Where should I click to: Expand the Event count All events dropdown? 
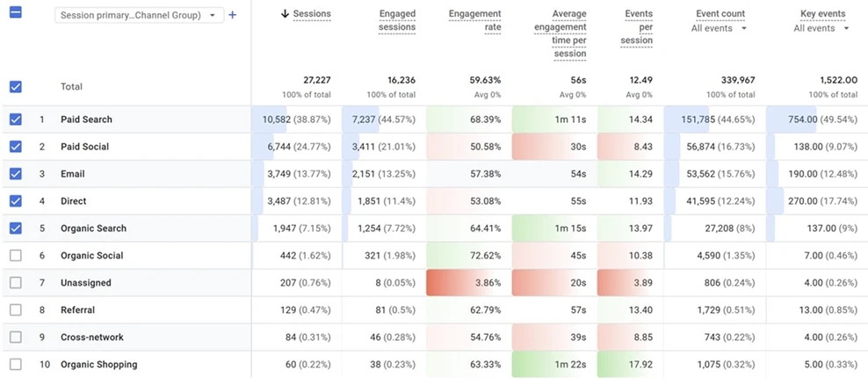pyautogui.click(x=720, y=28)
